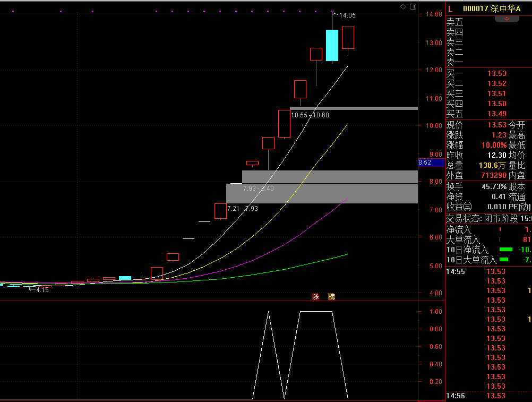Click the 7.21 - 7.93 gap label
The image size is (532, 402).
tap(242, 209)
